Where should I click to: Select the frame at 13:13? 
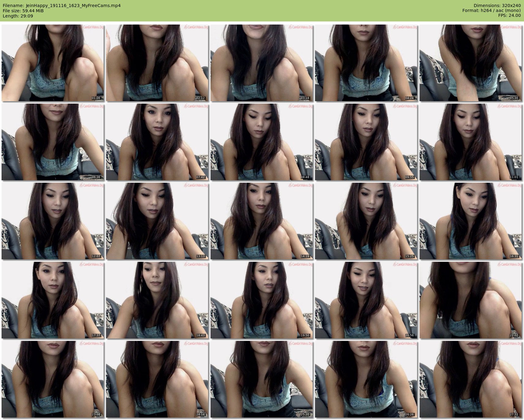(157, 221)
